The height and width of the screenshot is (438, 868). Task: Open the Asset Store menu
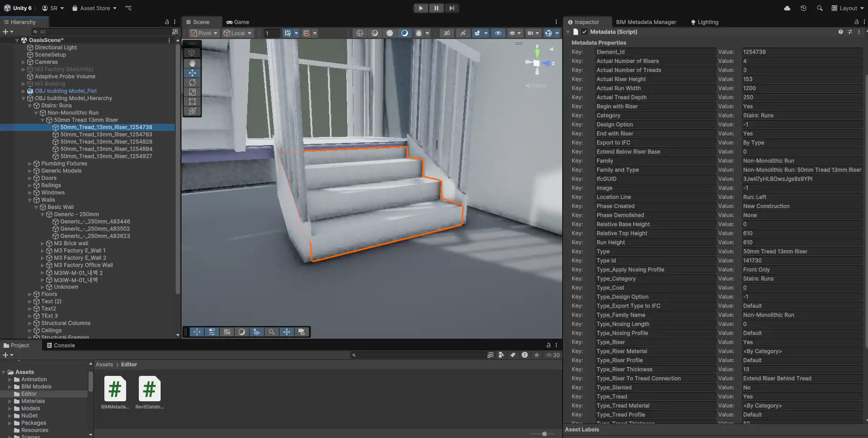[94, 8]
